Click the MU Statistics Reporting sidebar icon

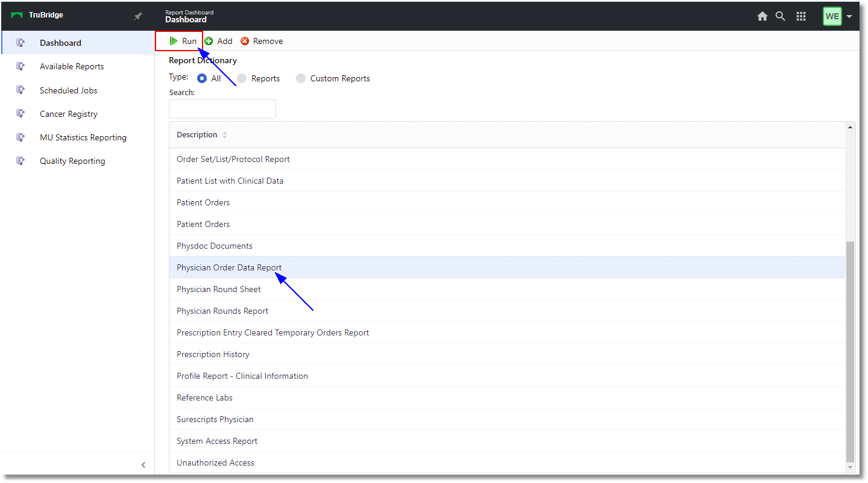click(x=20, y=137)
